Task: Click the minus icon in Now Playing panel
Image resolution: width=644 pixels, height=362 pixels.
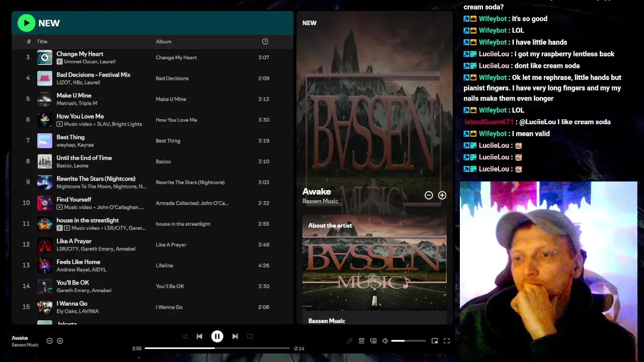Action: [x=429, y=195]
